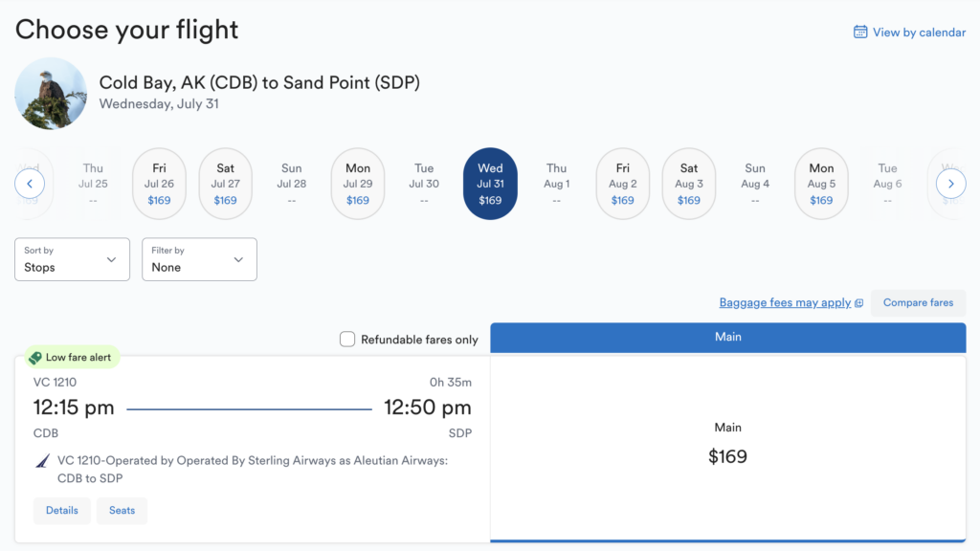Click the "Compare fares" button
This screenshot has width=980, height=551.
918,303
